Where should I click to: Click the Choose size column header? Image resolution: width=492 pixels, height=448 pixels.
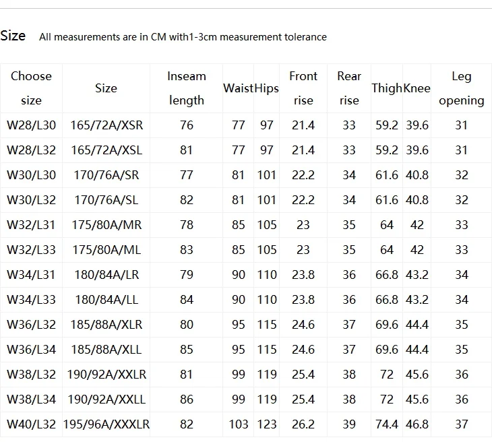(x=31, y=88)
